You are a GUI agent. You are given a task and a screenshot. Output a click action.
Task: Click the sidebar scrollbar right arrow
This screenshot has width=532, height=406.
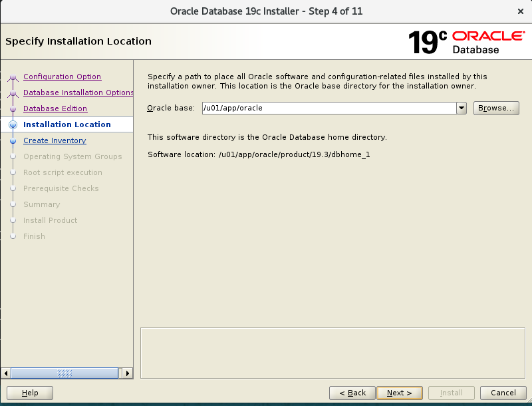point(127,373)
